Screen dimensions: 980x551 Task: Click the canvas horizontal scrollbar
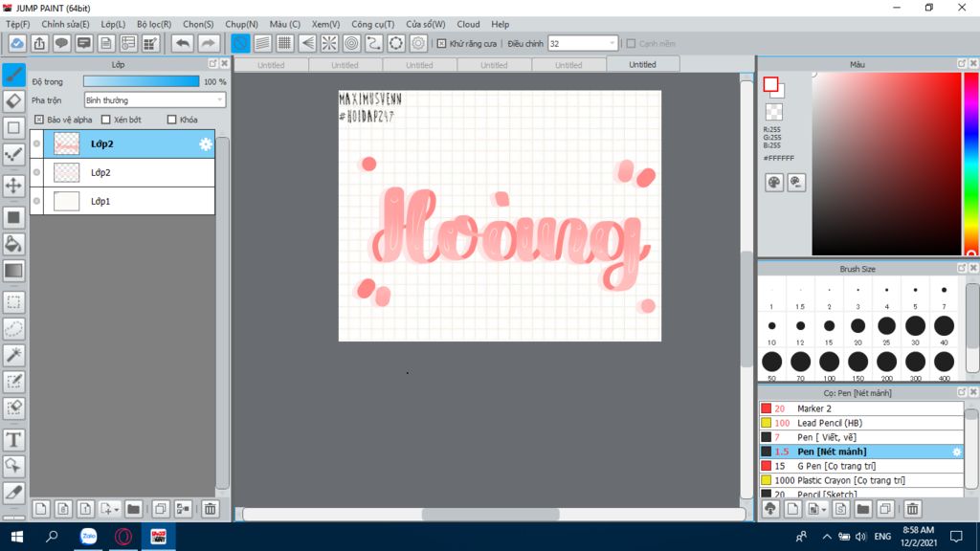(491, 514)
